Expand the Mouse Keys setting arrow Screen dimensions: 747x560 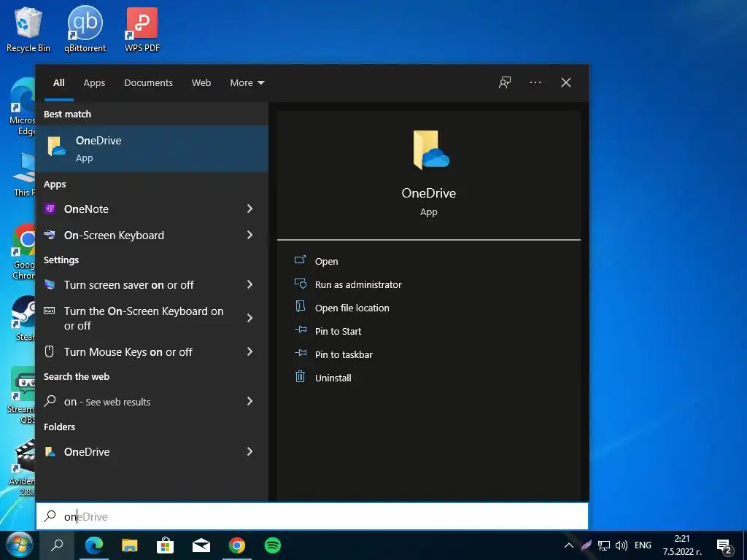[x=249, y=352]
